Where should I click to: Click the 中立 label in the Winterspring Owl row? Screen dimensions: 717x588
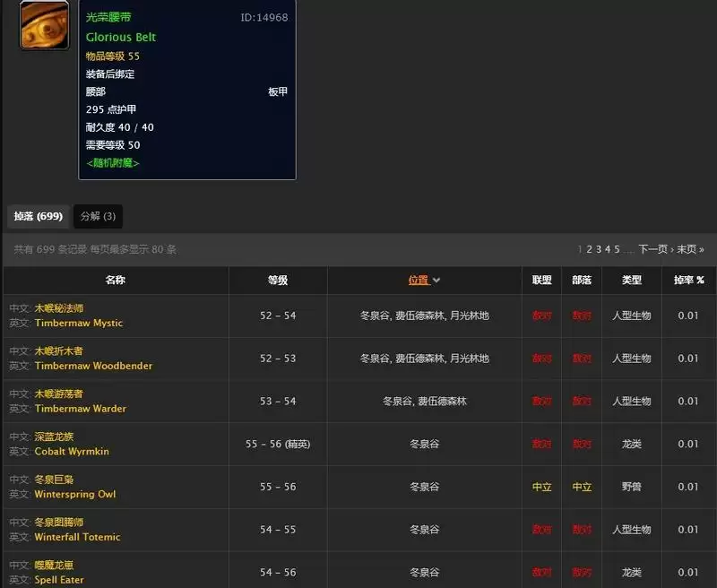(x=541, y=487)
